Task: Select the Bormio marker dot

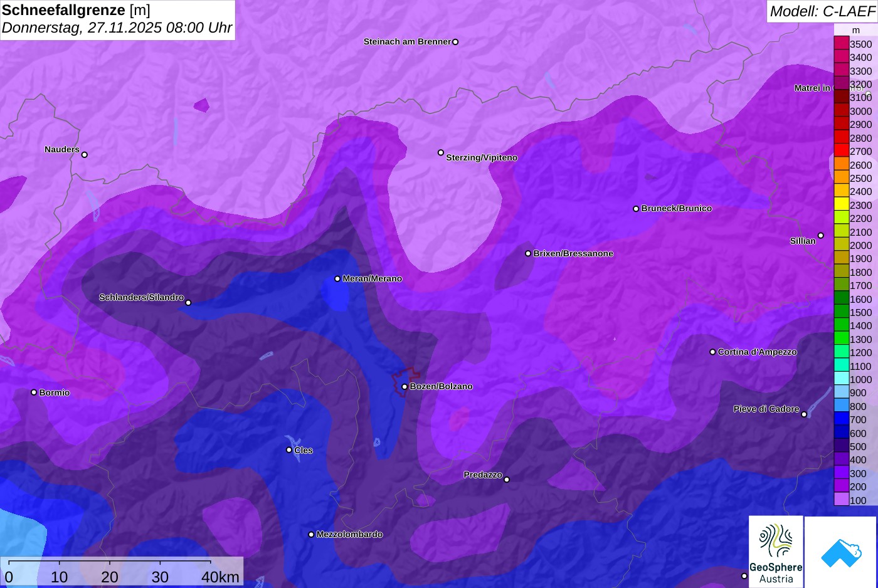Action: tap(34, 392)
